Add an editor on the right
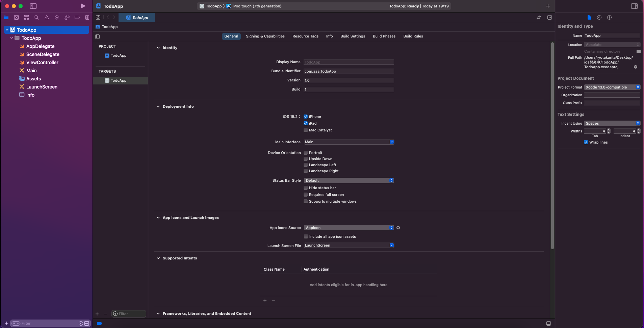Image resolution: width=644 pixels, height=328 pixels. point(549,17)
